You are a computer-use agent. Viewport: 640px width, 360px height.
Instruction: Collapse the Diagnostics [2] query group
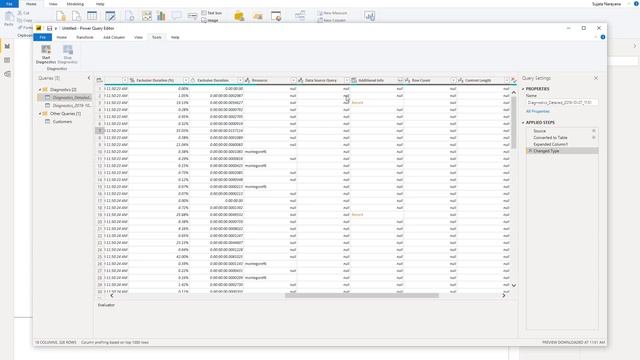(40, 89)
